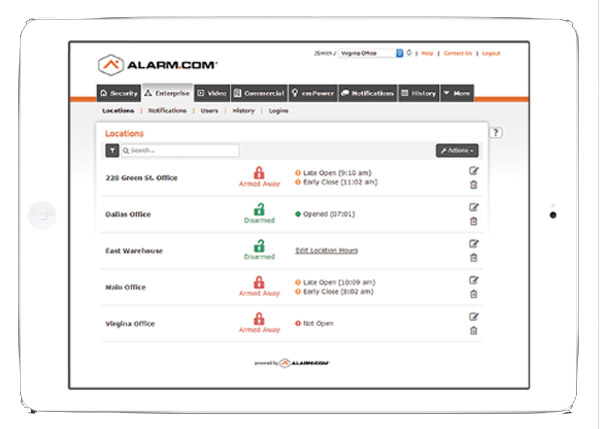Click the Early Close (11:02 am) status
Viewport: 600px width, 429px height.
[336, 182]
